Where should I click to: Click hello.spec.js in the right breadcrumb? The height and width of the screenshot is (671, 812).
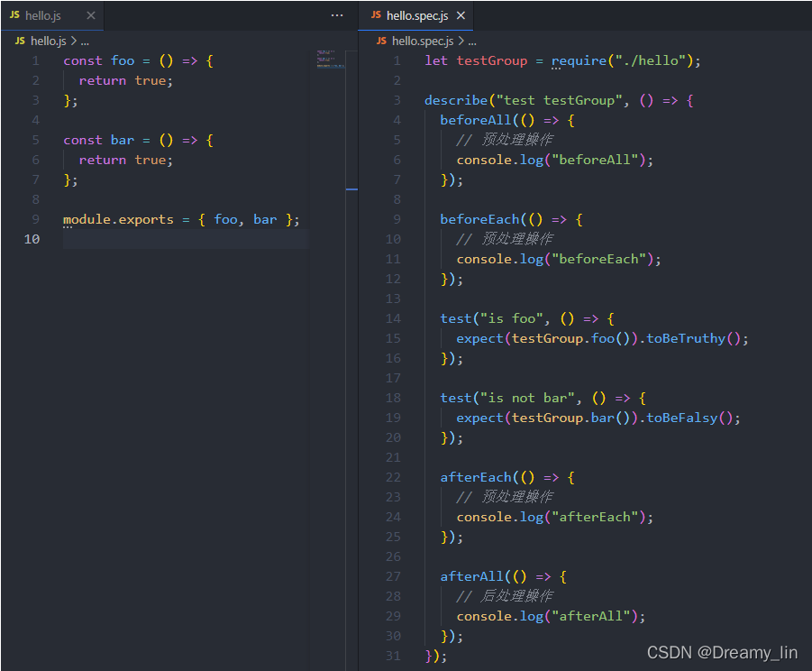click(423, 41)
